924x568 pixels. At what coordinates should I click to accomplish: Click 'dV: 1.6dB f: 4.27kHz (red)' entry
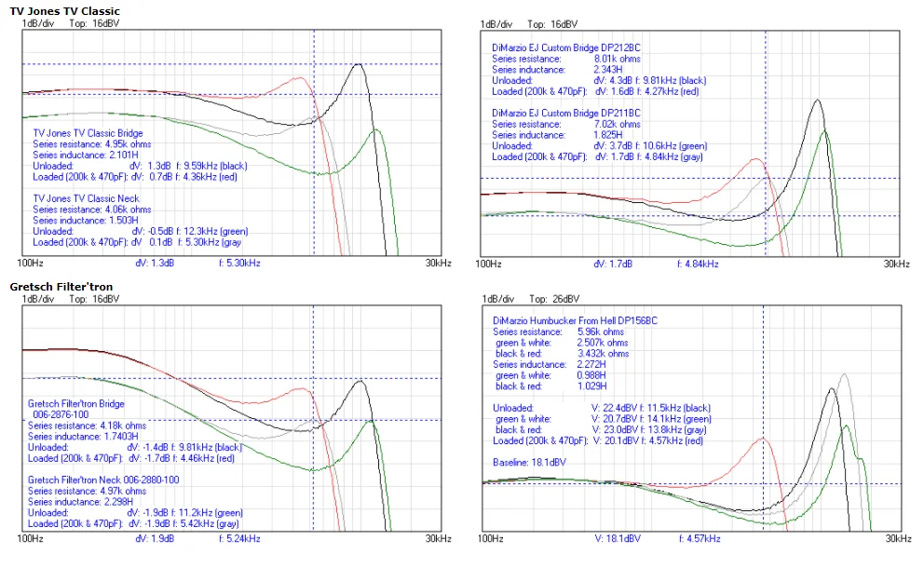click(647, 91)
